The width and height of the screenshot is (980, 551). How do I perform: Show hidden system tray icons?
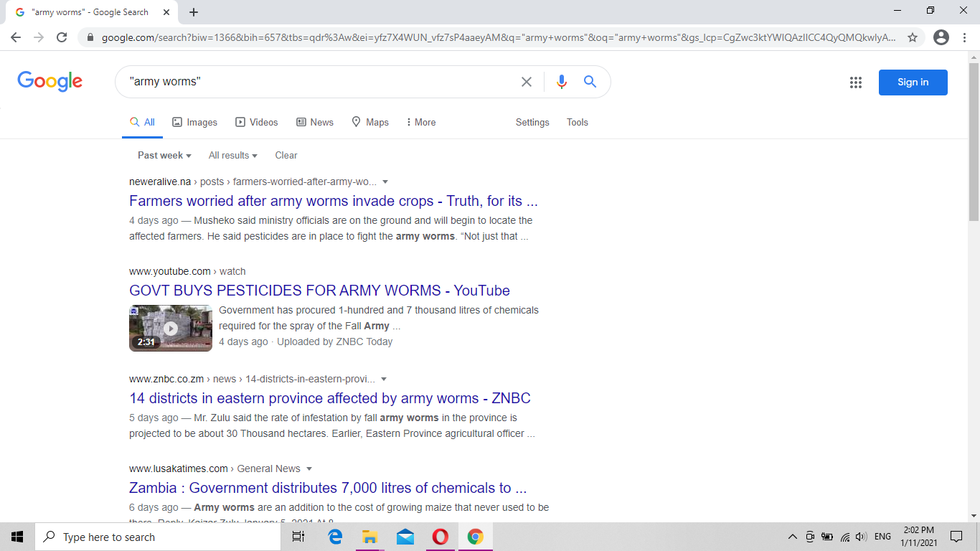point(793,537)
